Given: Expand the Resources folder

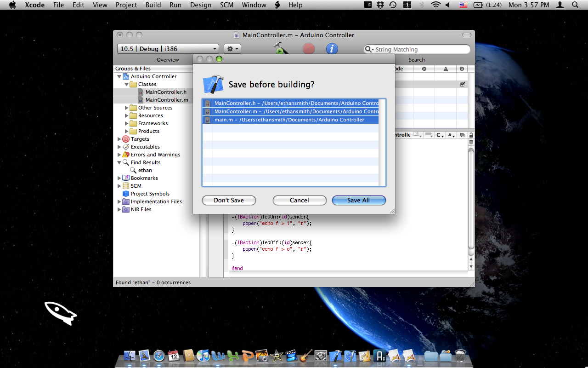Looking at the screenshot, I should click(x=127, y=115).
